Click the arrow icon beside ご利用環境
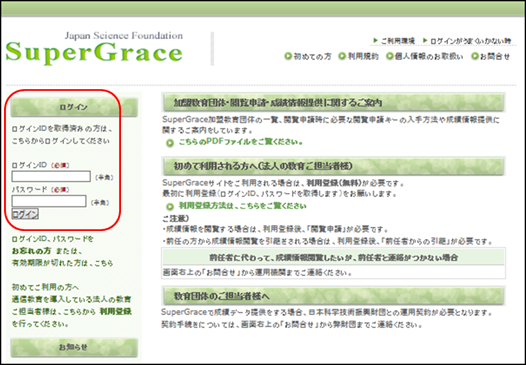 click(376, 41)
